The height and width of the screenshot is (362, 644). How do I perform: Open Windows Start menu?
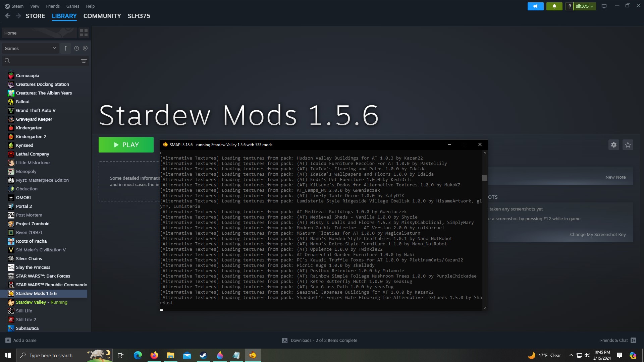click(8, 355)
